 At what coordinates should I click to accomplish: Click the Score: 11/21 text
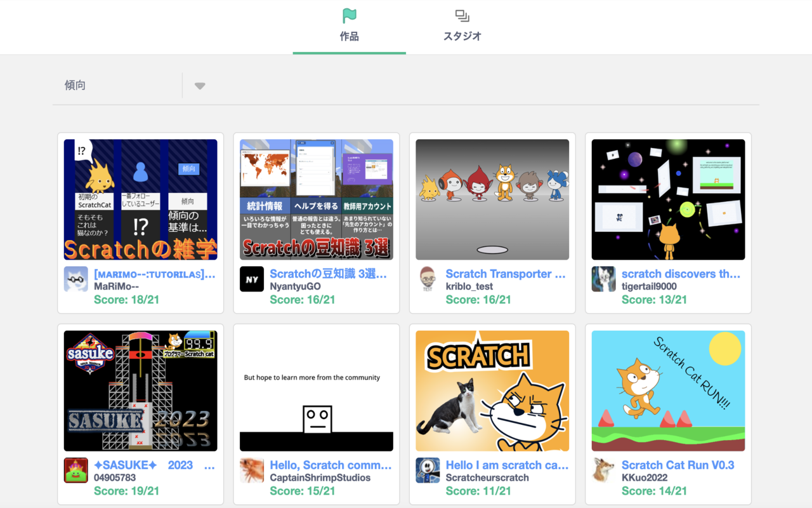tap(478, 490)
